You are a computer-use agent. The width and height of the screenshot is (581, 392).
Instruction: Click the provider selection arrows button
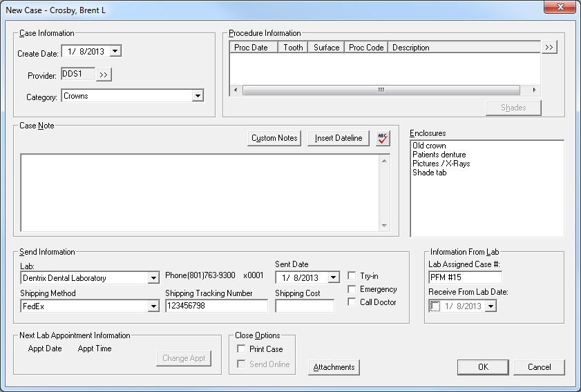[104, 75]
